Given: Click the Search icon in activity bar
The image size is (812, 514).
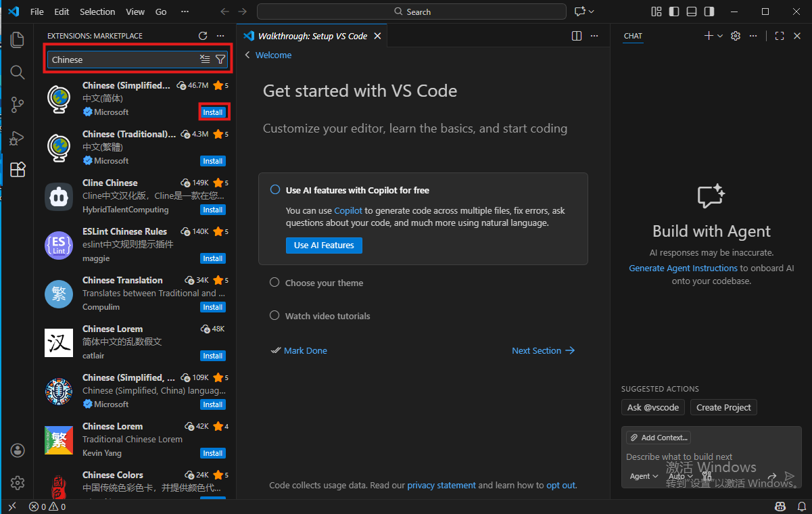Looking at the screenshot, I should (18, 72).
